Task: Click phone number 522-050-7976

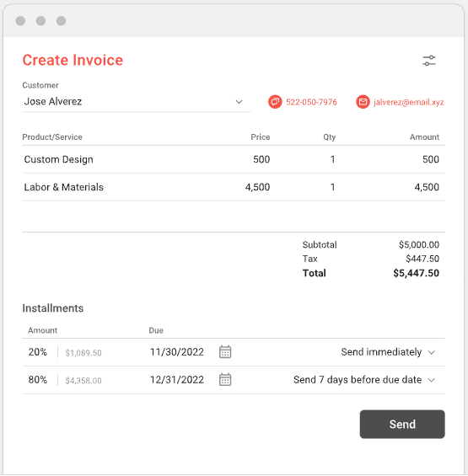Action: 311,102
